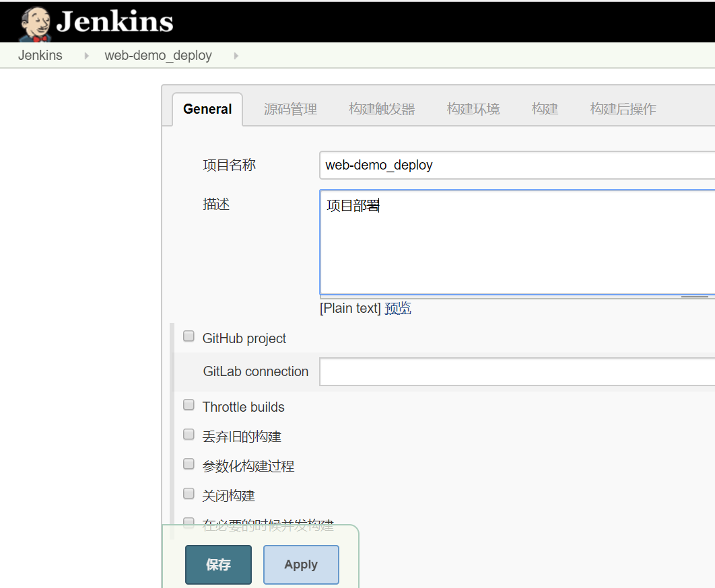Open the web-demo_deploy breadcrumb link
Screen dimensions: 715x588
[x=158, y=56]
